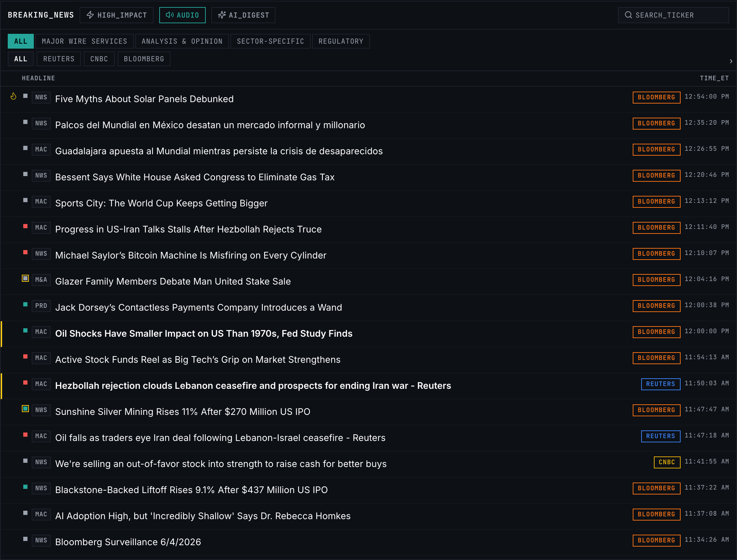The height and width of the screenshot is (560, 737).
Task: Click the search magnifier icon
Action: click(x=628, y=15)
